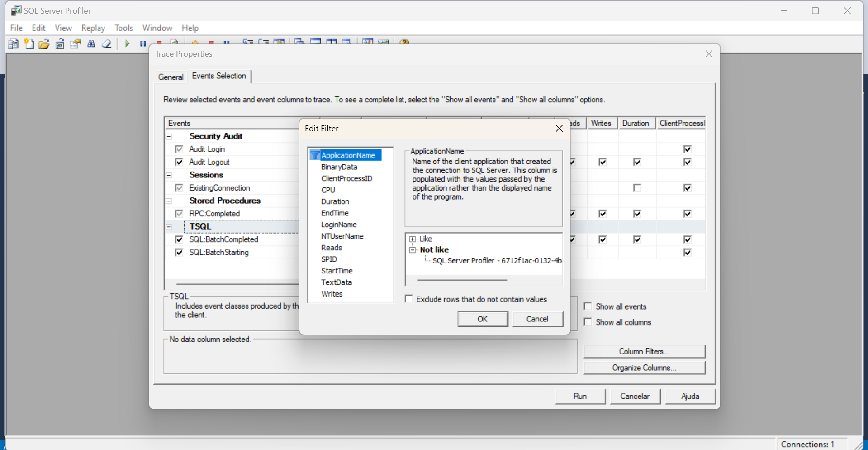Toggle the SQL:BatchCompleted event checkbox
The image size is (868, 450).
point(179,239)
